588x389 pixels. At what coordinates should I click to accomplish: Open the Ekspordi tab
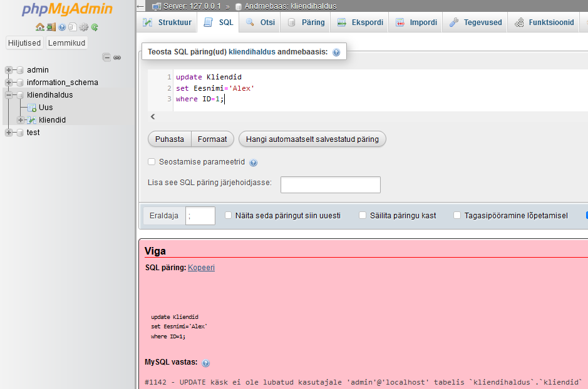coord(361,23)
